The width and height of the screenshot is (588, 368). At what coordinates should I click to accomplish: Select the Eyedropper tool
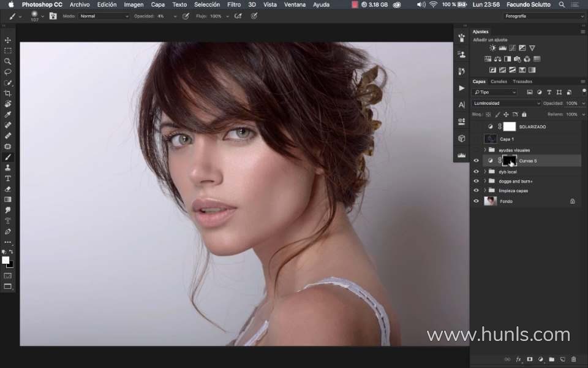pos(7,115)
